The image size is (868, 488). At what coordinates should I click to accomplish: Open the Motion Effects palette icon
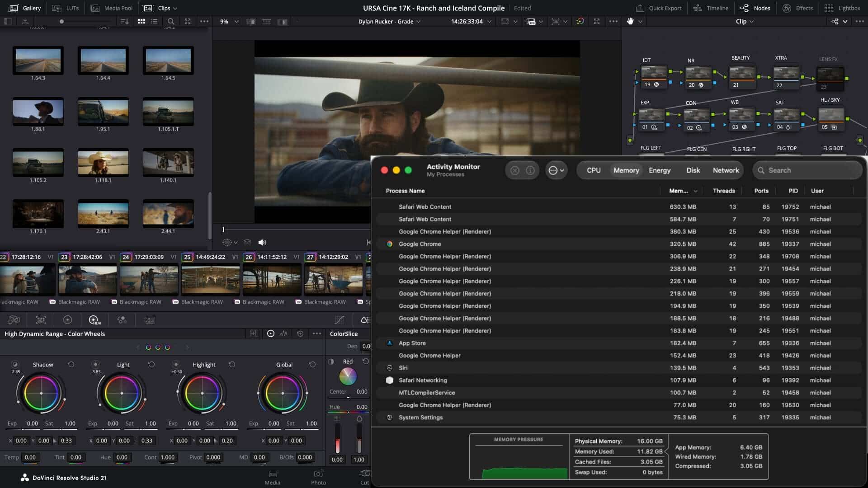click(149, 320)
